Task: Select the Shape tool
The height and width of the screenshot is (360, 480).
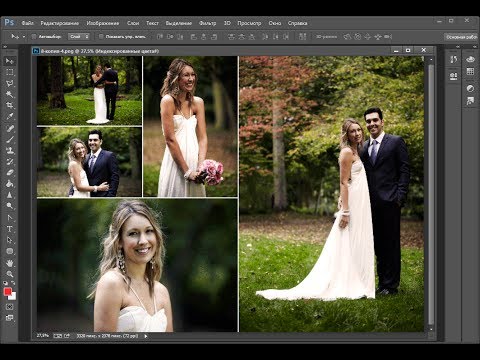Action: tap(10, 251)
